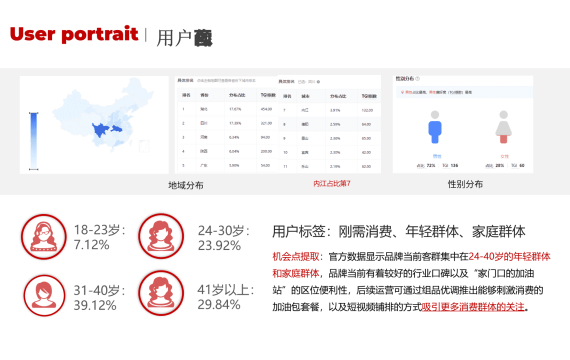Screen dimensions: 570x360
Task: Click the dark blue Sichuan province on map
Action: [x=100, y=130]
